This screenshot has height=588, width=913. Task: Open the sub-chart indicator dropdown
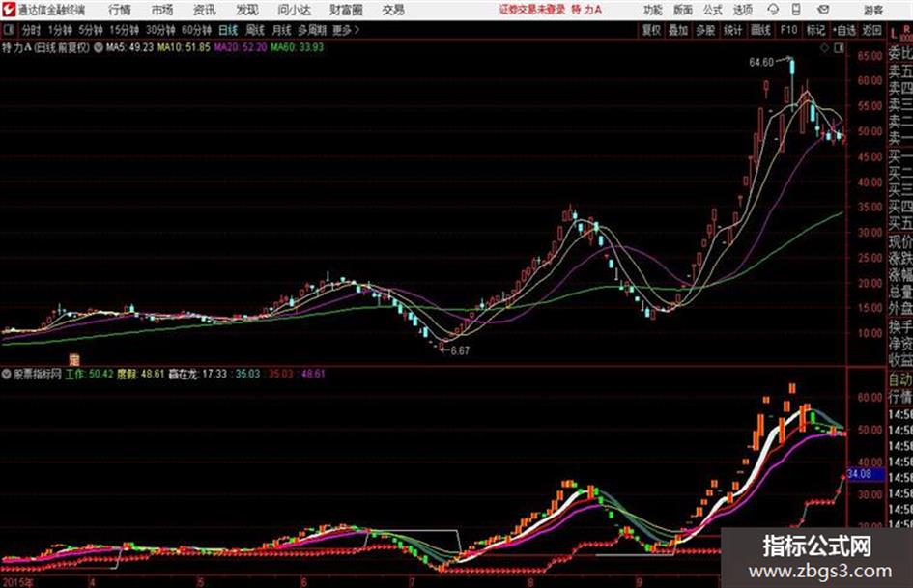coord(7,374)
